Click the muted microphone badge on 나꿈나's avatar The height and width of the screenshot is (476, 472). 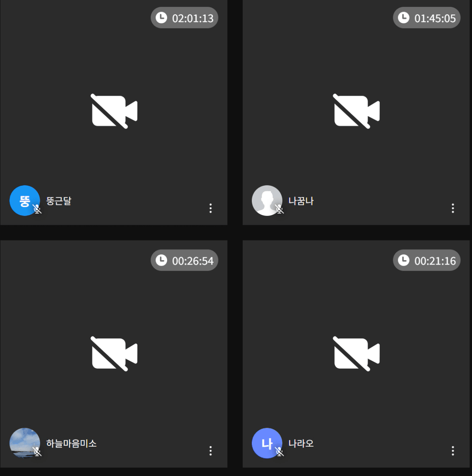[279, 209]
